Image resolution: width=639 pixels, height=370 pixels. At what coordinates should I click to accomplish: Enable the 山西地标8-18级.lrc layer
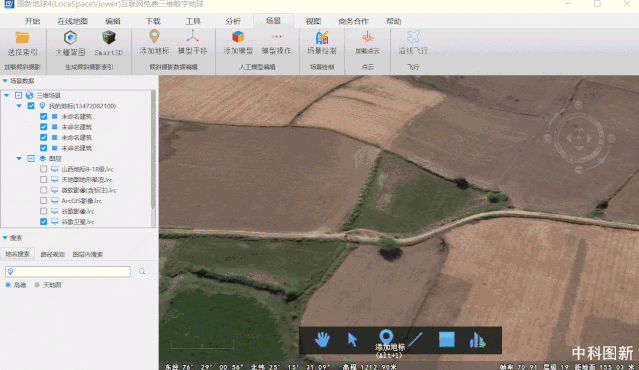[44, 169]
